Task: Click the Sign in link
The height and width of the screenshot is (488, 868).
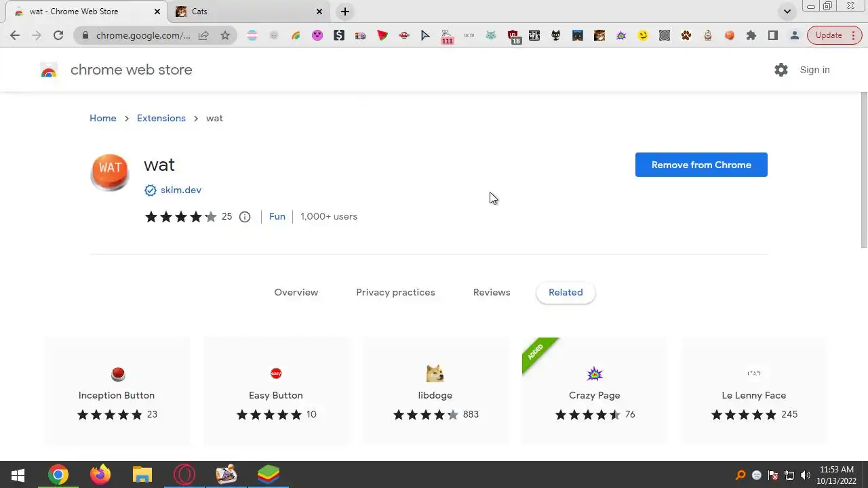Action: pos(814,70)
